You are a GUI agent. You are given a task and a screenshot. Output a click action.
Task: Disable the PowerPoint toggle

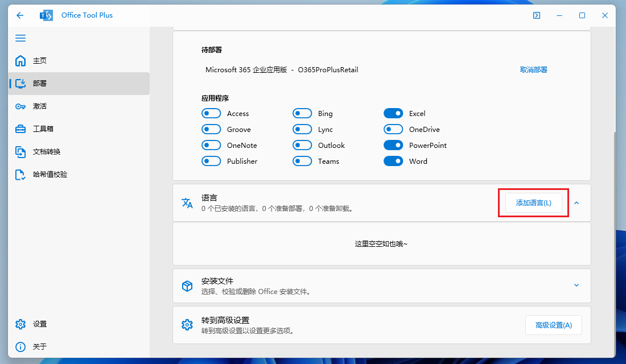(x=393, y=145)
